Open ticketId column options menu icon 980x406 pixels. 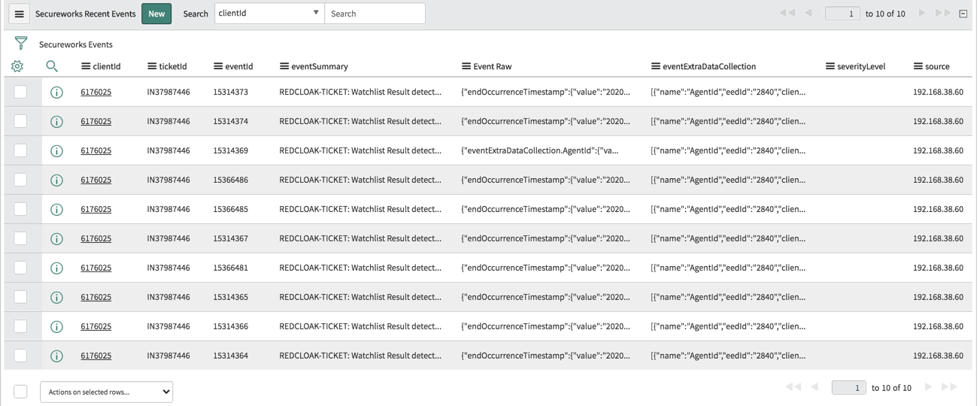[152, 66]
